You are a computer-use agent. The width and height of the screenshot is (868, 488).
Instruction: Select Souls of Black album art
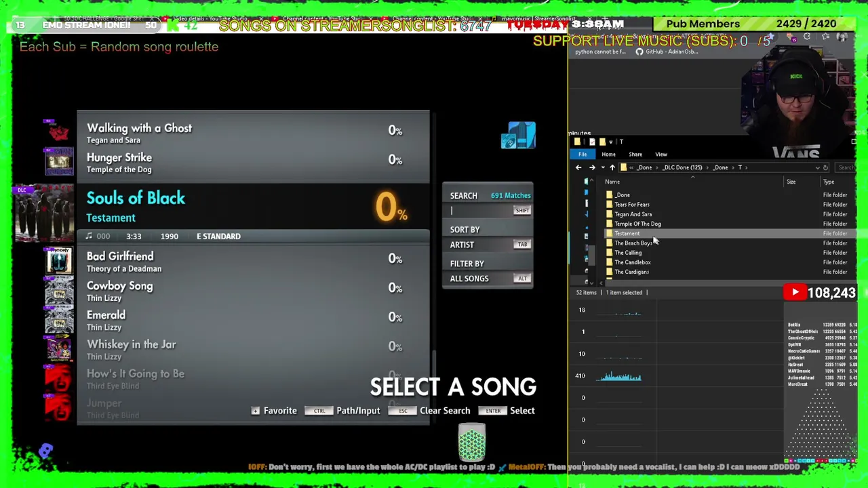tap(44, 213)
